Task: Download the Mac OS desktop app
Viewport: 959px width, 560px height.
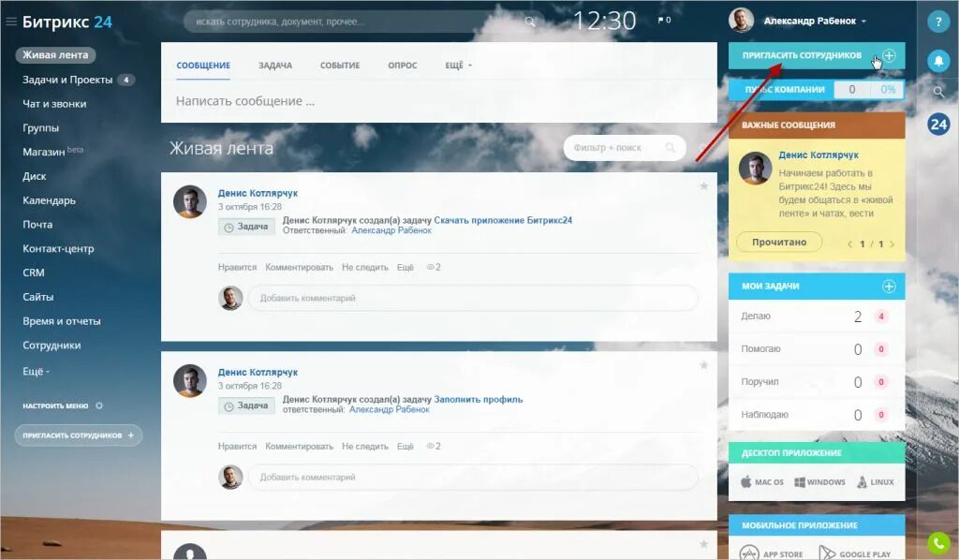Action: [x=762, y=481]
